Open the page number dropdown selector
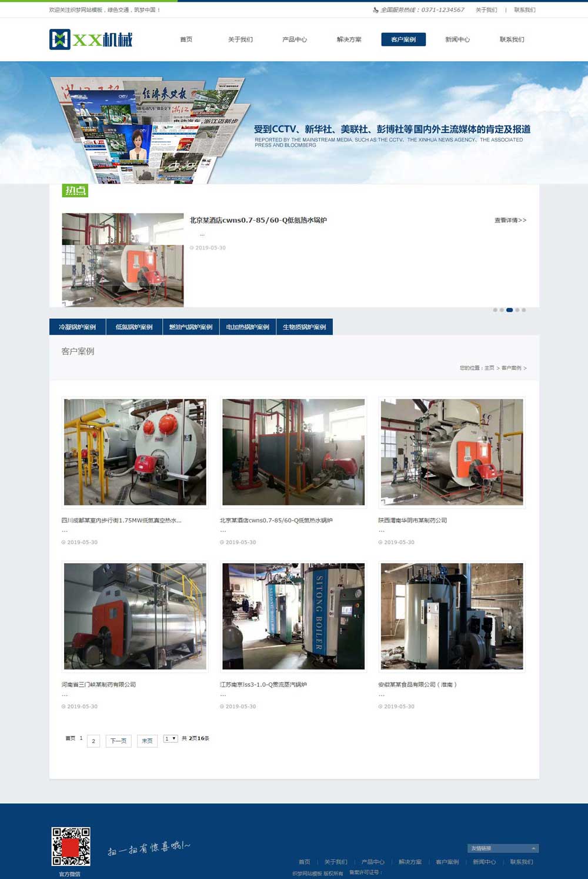The height and width of the screenshot is (879, 588). pyautogui.click(x=171, y=738)
